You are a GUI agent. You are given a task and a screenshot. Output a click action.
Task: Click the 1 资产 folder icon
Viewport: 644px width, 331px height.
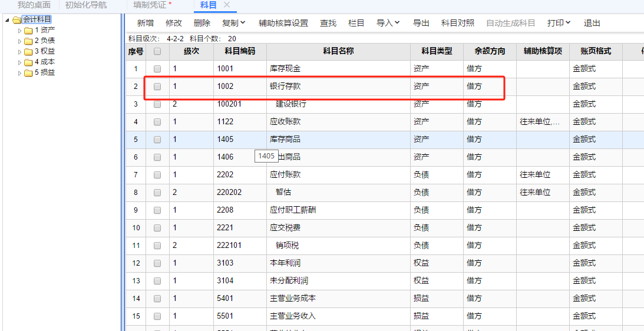click(x=28, y=31)
